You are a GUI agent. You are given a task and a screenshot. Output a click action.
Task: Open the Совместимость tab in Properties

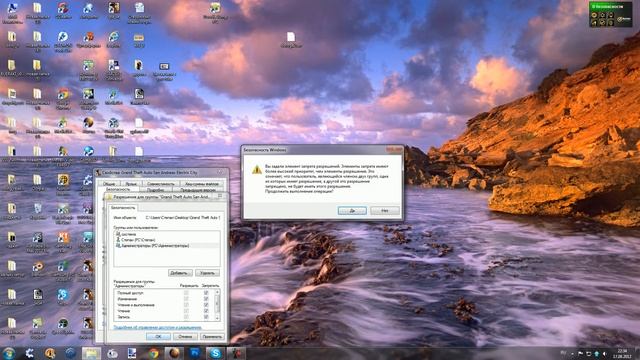[x=160, y=184]
